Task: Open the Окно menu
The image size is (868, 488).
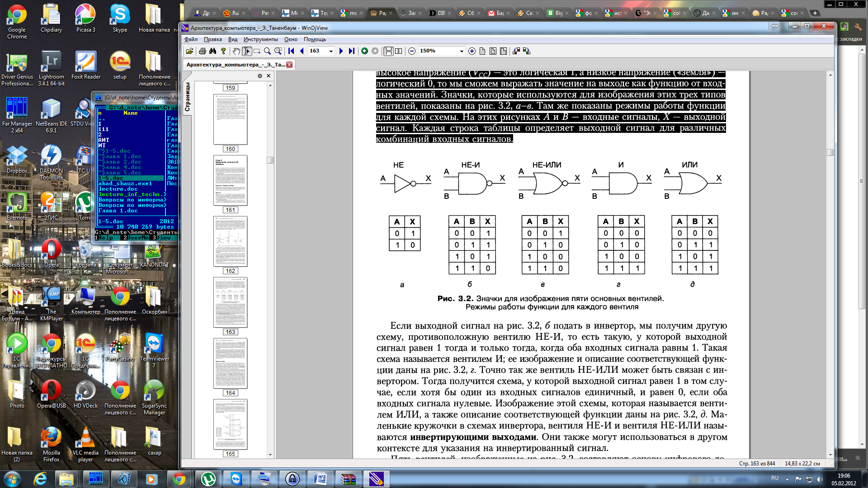Action: pyautogui.click(x=291, y=39)
